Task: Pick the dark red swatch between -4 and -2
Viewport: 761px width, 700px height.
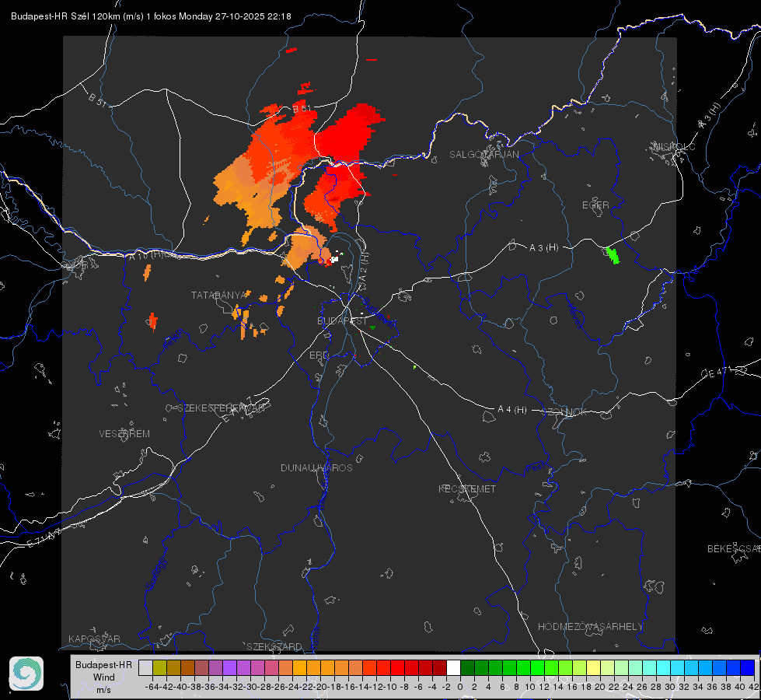Action: point(439,667)
